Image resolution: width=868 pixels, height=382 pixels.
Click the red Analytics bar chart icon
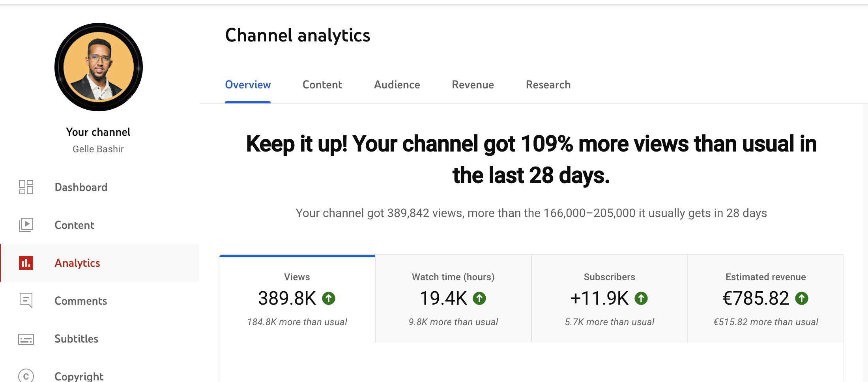click(26, 263)
